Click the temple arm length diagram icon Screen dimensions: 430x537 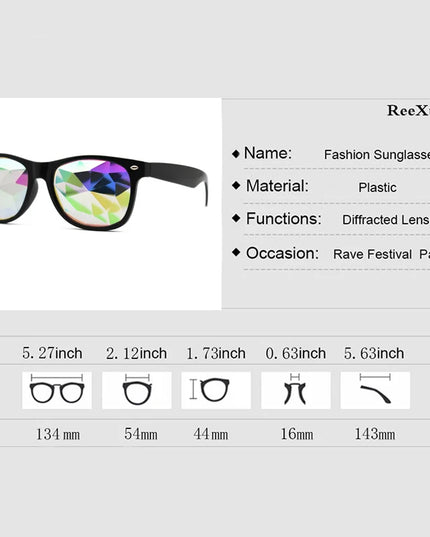tap(375, 390)
